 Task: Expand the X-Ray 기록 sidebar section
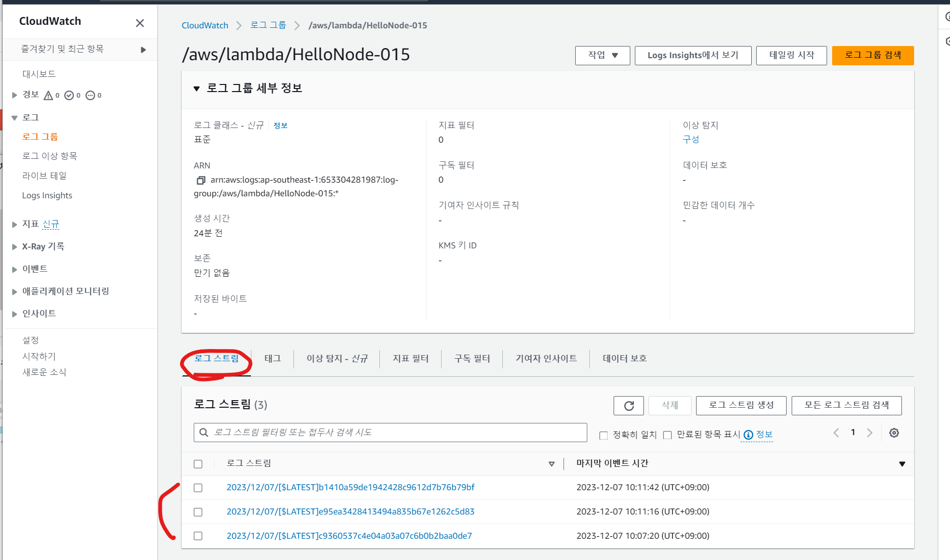pyautogui.click(x=15, y=246)
